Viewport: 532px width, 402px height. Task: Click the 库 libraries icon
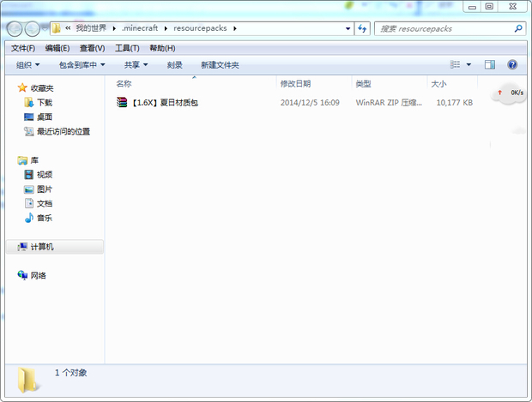(x=22, y=160)
